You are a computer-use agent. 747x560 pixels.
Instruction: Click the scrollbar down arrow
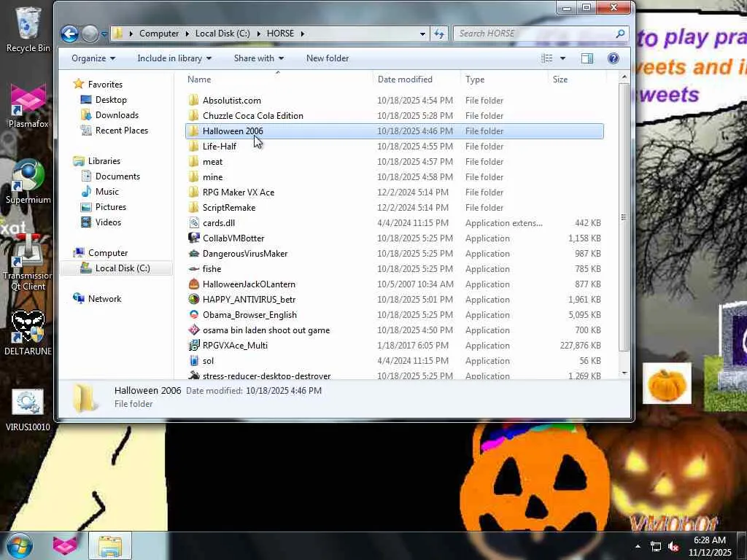pos(624,373)
